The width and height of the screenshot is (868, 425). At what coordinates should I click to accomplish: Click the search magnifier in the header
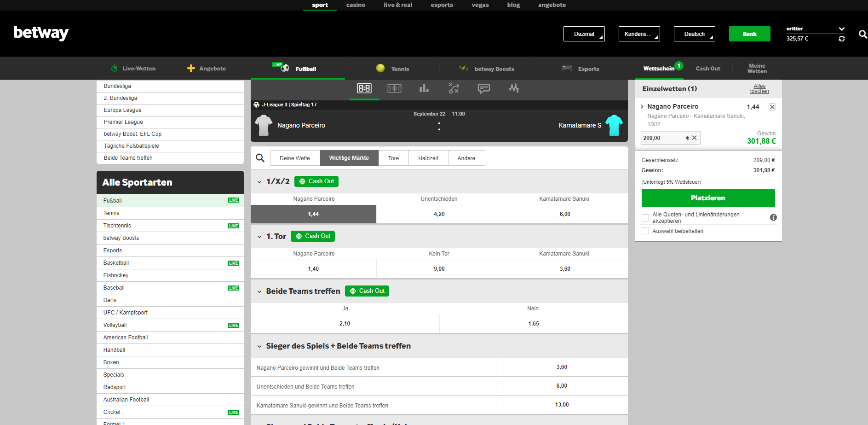[862, 34]
